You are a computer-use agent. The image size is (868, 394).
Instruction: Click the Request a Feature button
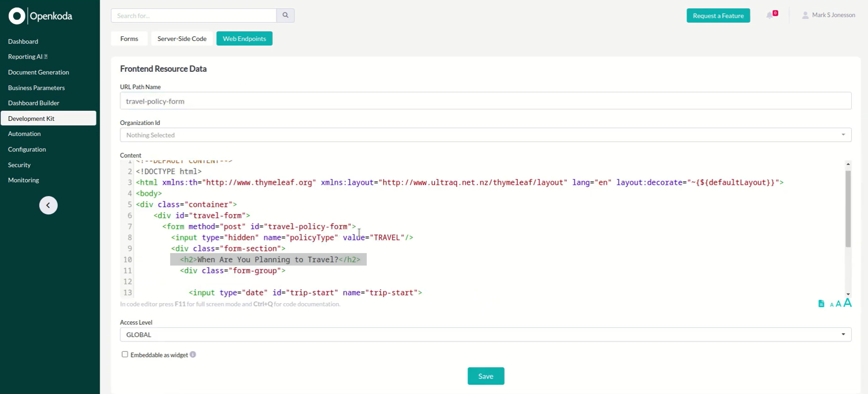click(x=718, y=15)
